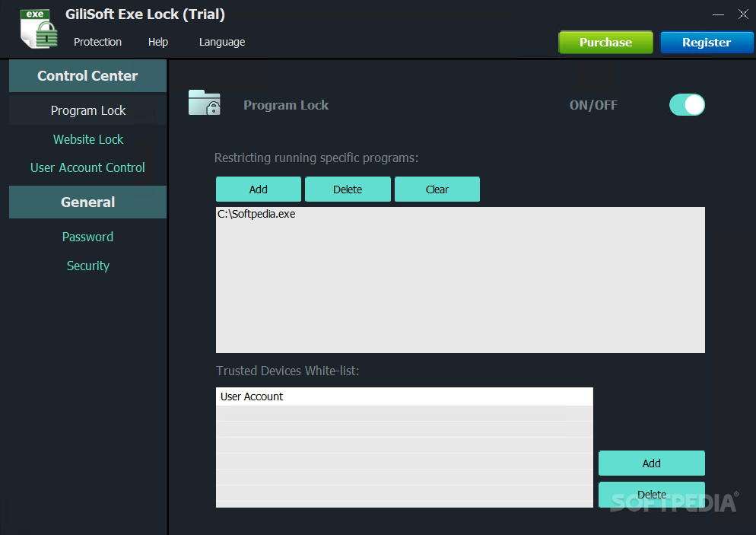The image size is (756, 535).
Task: Click the blue Register button
Action: [x=707, y=43]
